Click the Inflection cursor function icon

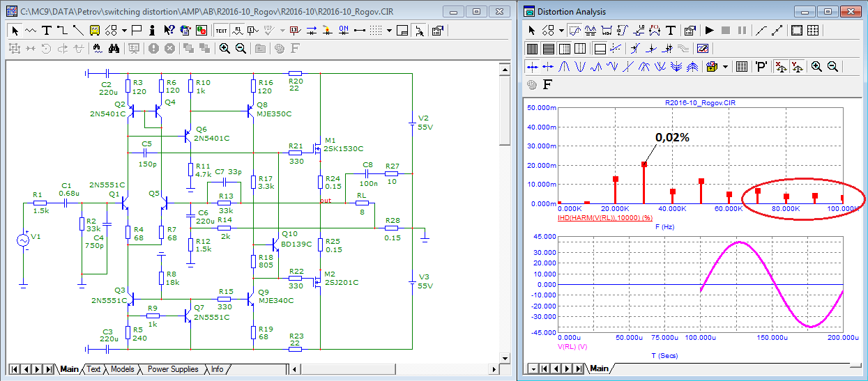628,65
